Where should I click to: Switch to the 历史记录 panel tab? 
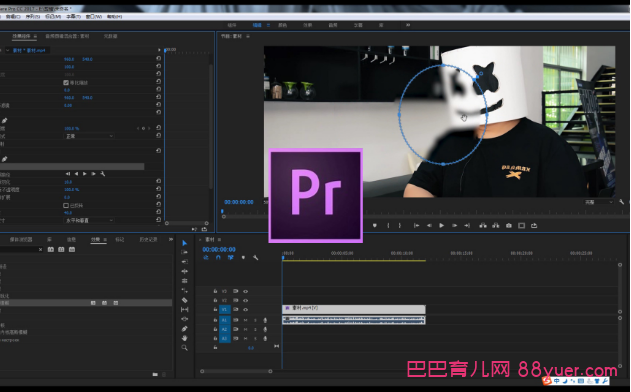click(148, 239)
